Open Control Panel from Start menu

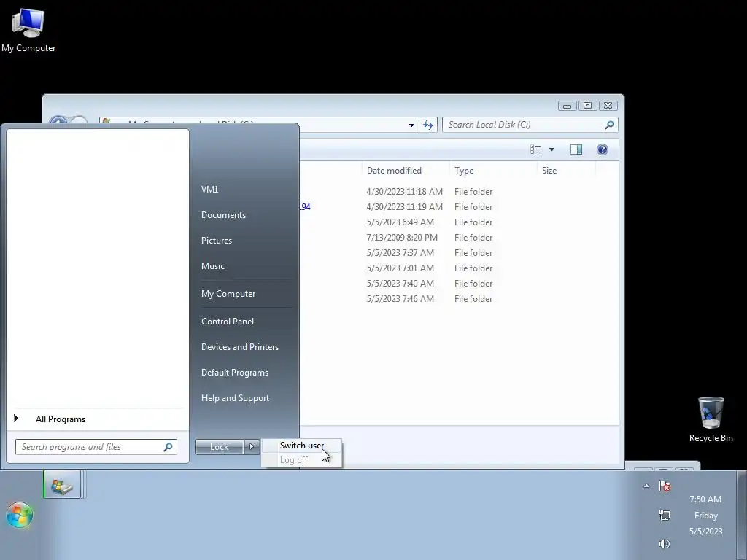228,322
